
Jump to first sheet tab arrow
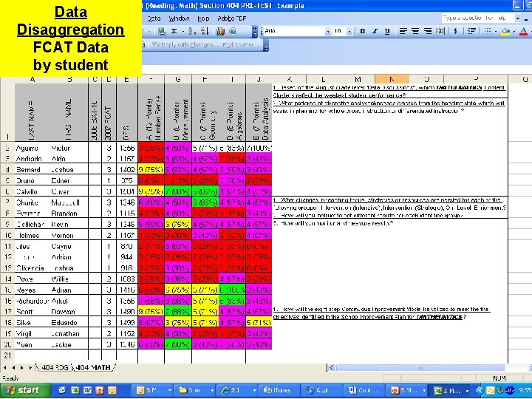(x=5, y=368)
